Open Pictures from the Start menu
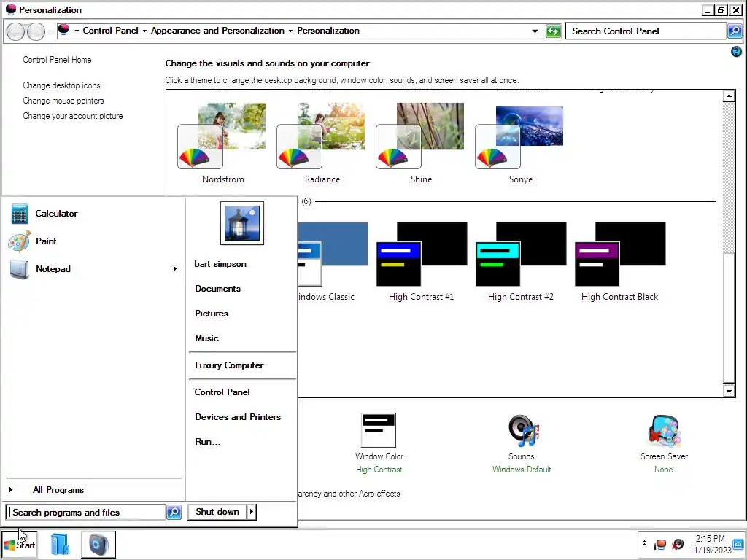The height and width of the screenshot is (560, 747). (x=212, y=314)
